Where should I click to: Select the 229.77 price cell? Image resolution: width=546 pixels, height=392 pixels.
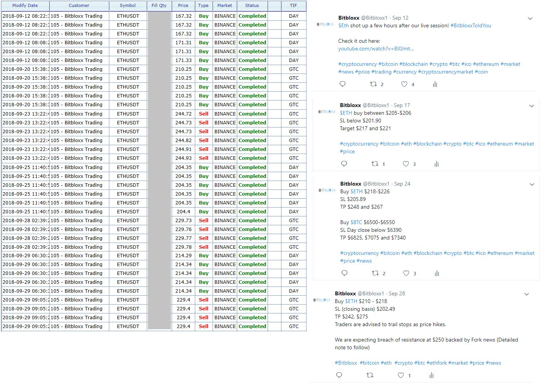tap(183, 238)
